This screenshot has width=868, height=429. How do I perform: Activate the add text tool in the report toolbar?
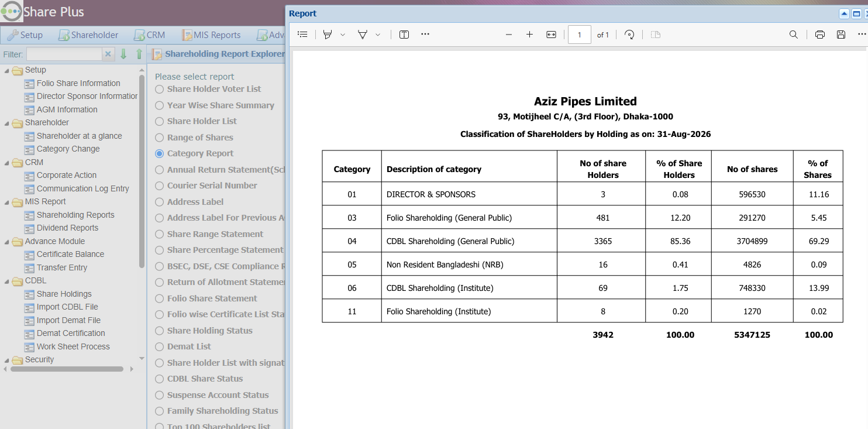click(404, 35)
